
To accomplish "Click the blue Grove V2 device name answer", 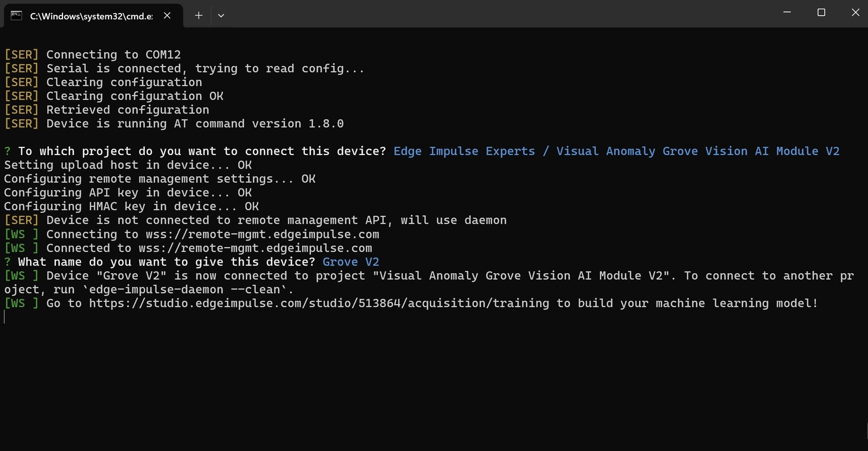I will click(351, 262).
